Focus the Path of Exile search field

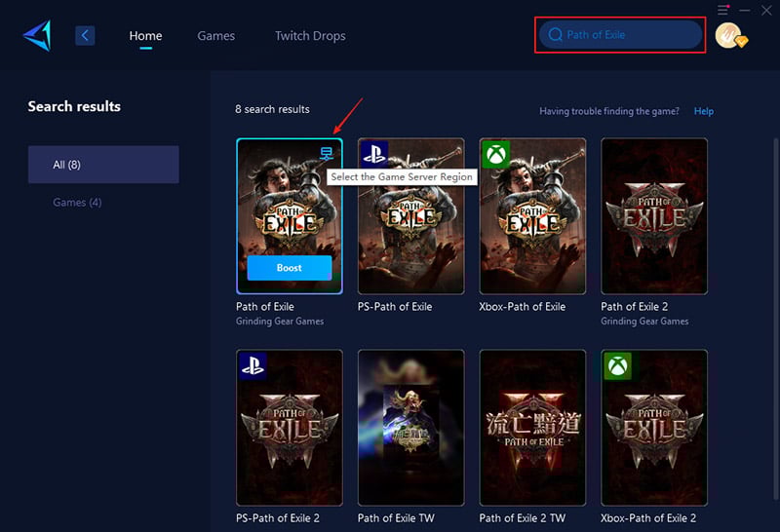pyautogui.click(x=620, y=34)
